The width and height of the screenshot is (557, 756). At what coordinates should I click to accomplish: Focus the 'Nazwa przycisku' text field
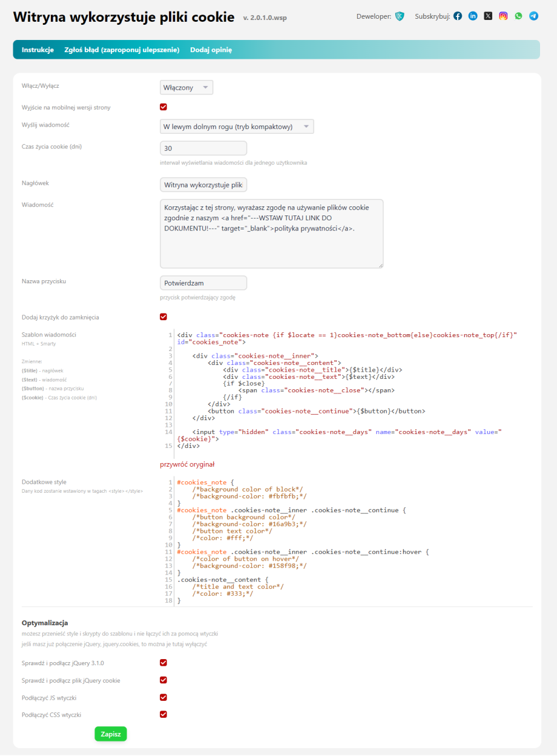pos(203,283)
